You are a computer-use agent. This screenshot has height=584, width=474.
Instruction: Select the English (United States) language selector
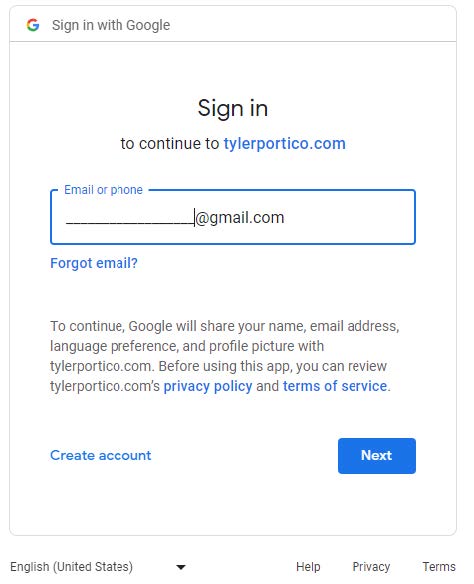tap(98, 567)
